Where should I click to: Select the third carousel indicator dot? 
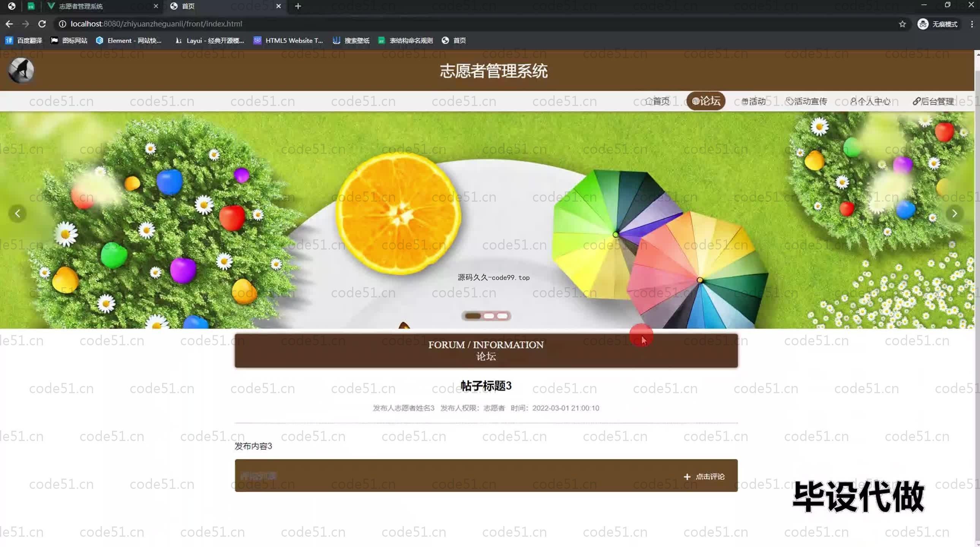click(502, 316)
